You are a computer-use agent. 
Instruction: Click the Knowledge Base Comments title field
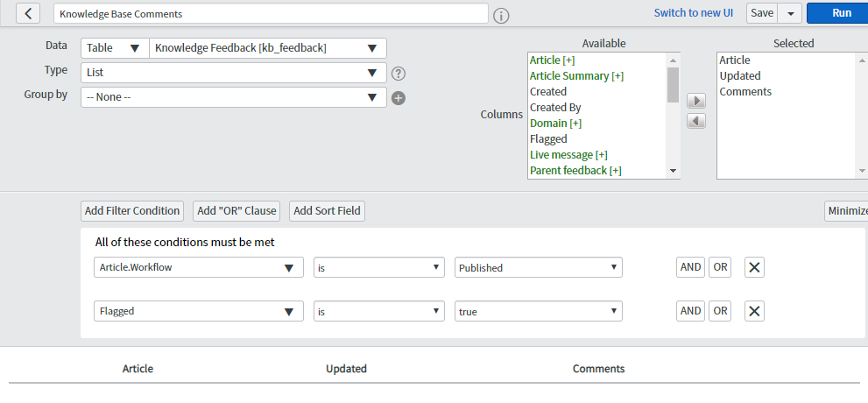point(271,13)
